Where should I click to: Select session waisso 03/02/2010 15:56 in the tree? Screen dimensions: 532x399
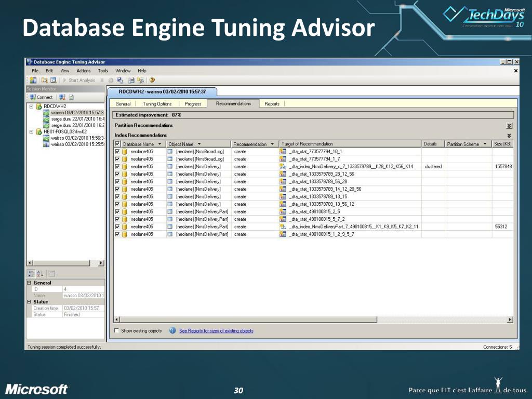click(78, 138)
